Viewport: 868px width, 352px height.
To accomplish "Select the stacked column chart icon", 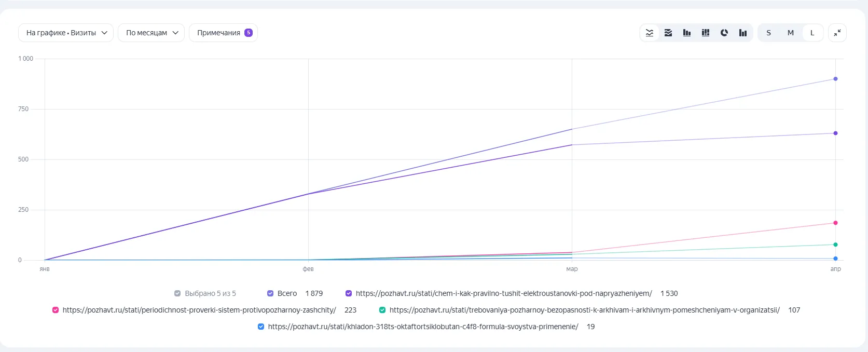I will pyautogui.click(x=706, y=33).
